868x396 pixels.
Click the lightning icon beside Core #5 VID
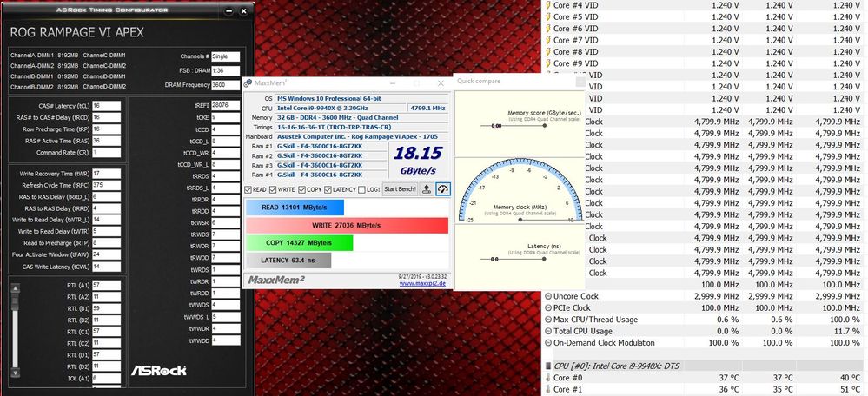[x=548, y=16]
